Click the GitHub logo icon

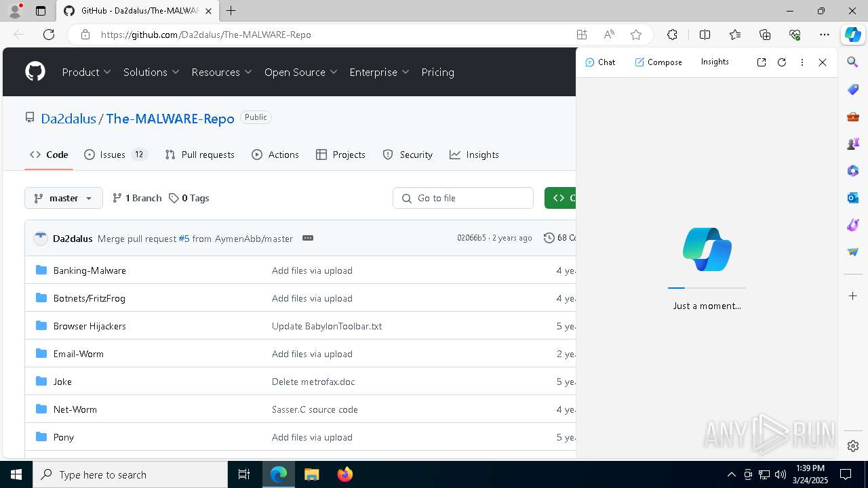tap(35, 72)
